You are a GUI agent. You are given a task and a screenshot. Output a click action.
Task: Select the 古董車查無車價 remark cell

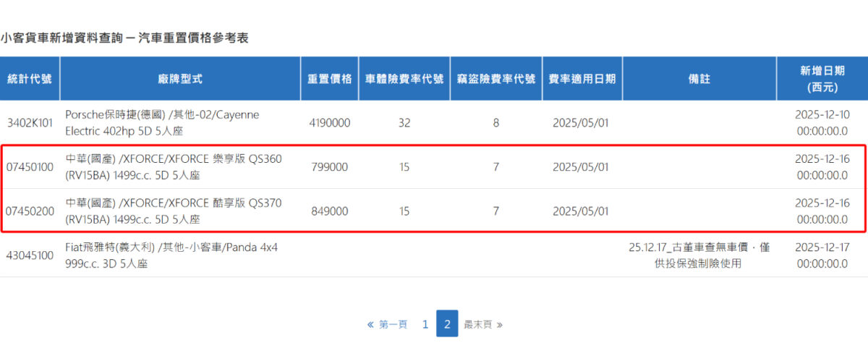click(699, 255)
